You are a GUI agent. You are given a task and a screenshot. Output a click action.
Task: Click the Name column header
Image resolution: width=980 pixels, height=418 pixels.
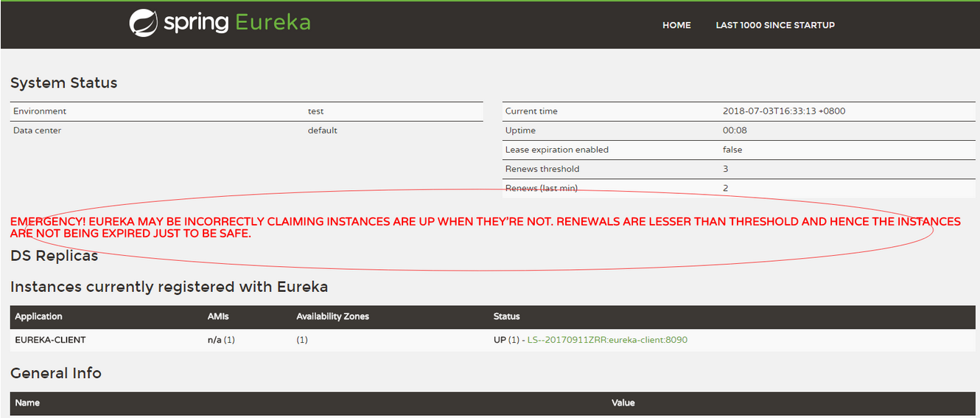(27, 403)
